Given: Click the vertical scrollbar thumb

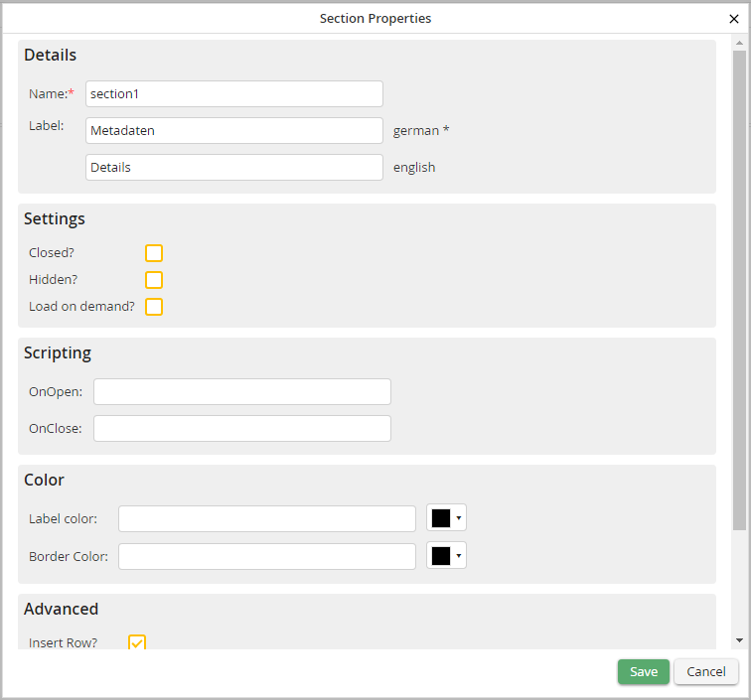Looking at the screenshot, I should [739, 290].
